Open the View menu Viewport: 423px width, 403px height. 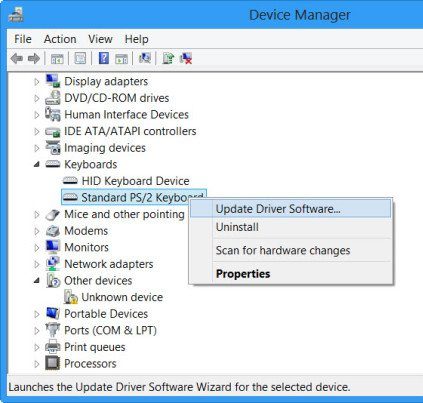point(100,39)
